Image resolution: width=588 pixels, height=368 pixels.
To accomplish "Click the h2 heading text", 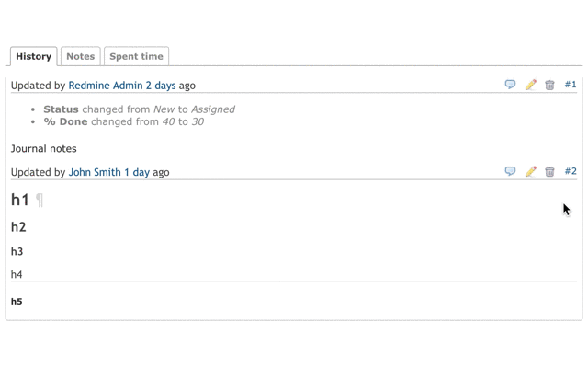I will tap(18, 227).
